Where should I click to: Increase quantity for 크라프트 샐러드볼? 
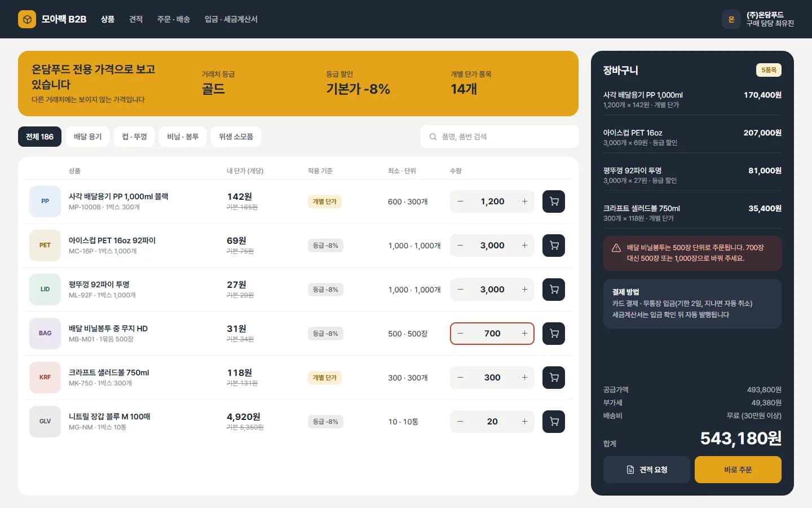tap(524, 378)
